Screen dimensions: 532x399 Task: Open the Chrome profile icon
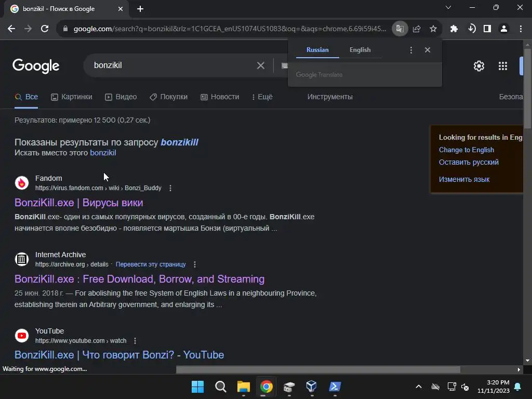coord(504,29)
